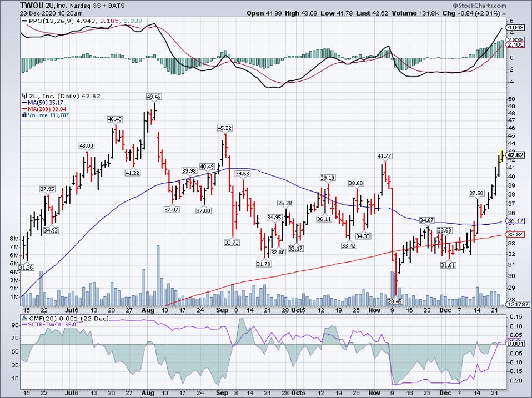Click the Last 42.62 value in header

pyautogui.click(x=372, y=13)
